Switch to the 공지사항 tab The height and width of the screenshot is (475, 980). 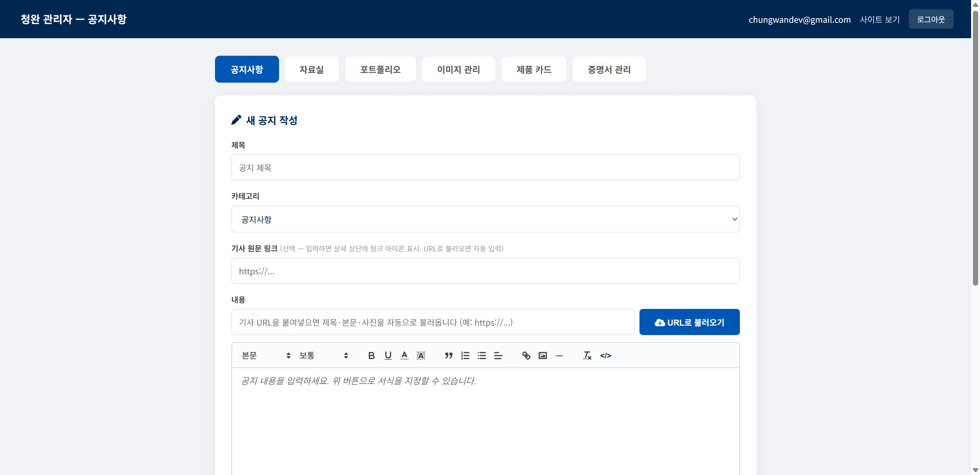(x=247, y=69)
